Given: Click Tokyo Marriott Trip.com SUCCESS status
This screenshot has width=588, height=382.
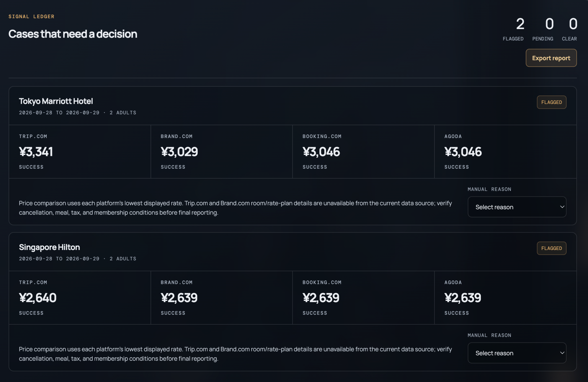Looking at the screenshot, I should (31, 167).
